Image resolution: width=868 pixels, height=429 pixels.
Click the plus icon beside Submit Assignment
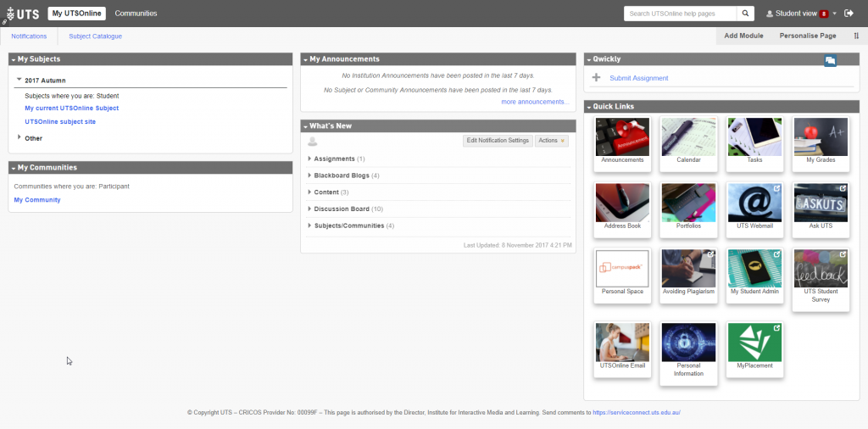tap(596, 78)
